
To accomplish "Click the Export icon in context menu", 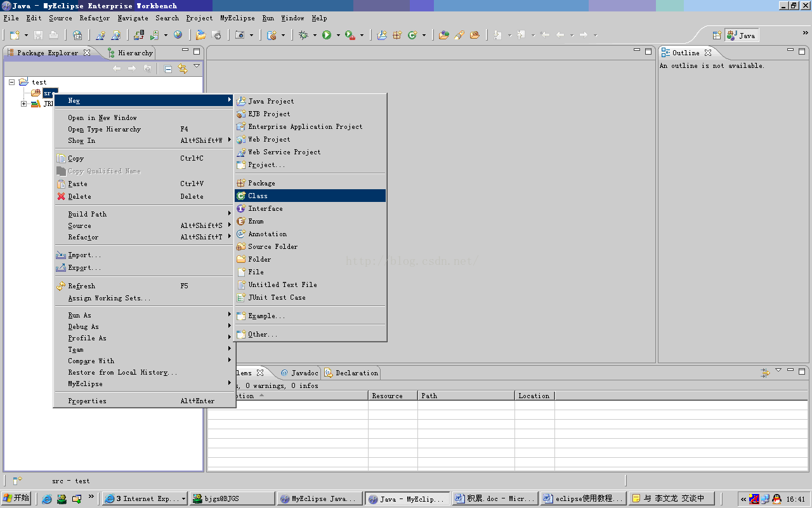I will (61, 267).
